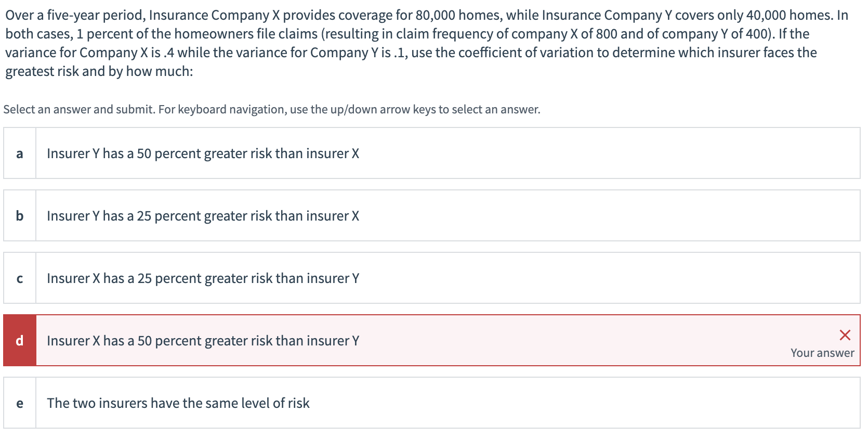Select the letter a answer marker
The height and width of the screenshot is (437, 868).
pyautogui.click(x=20, y=153)
